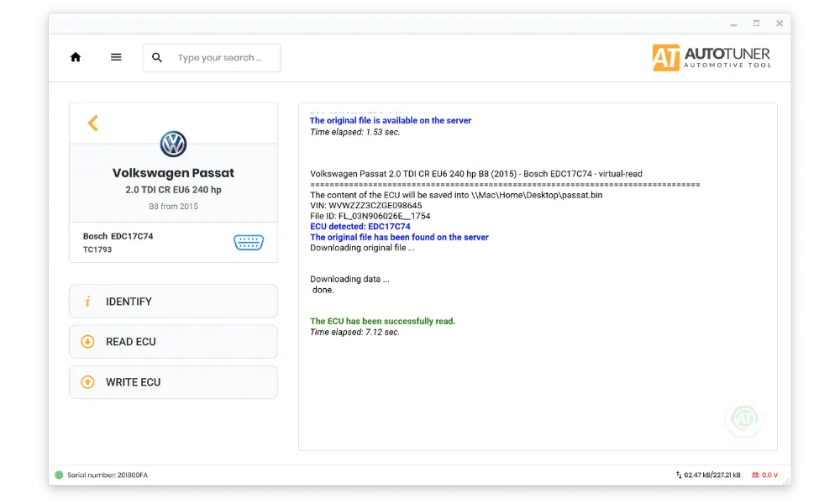840x504 pixels.
Task: Minimize the AutoTuner window
Action: (733, 24)
